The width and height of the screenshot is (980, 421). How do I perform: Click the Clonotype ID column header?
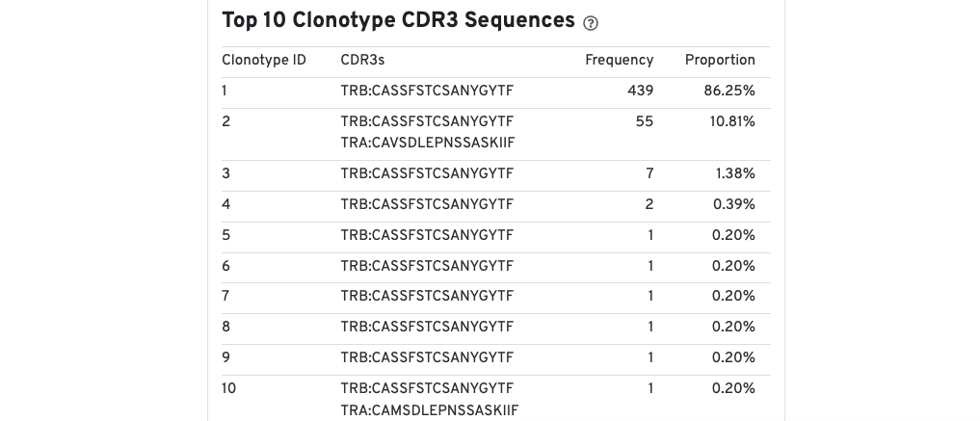tap(264, 60)
